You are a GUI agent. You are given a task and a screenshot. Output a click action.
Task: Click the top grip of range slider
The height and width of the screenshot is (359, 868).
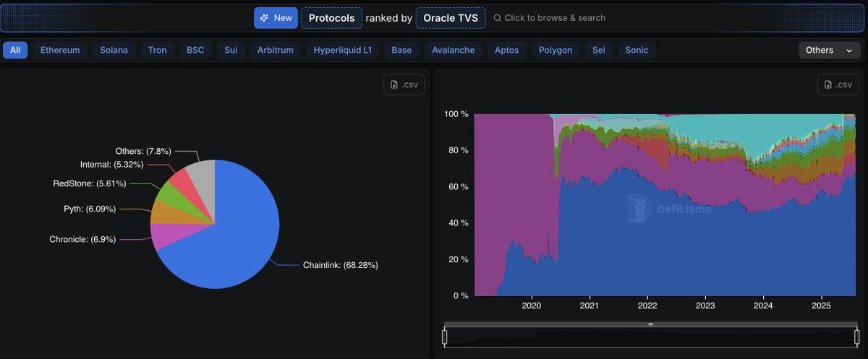[x=650, y=324]
